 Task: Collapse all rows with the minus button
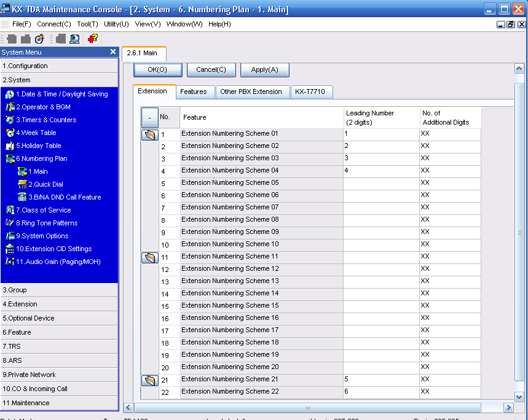tap(150, 117)
